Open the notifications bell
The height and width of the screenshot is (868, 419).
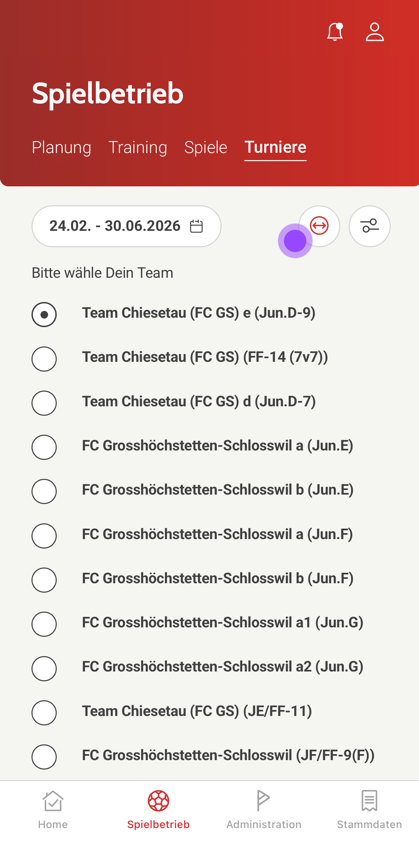(x=335, y=32)
